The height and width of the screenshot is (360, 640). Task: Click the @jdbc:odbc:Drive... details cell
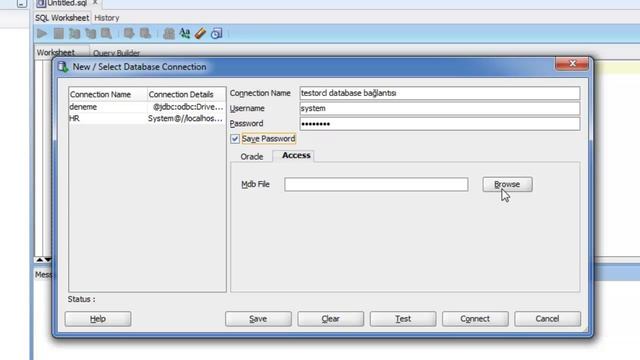(x=188, y=107)
